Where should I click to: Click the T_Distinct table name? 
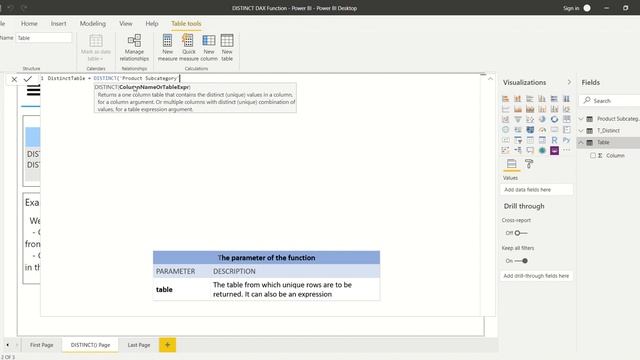tap(608, 131)
